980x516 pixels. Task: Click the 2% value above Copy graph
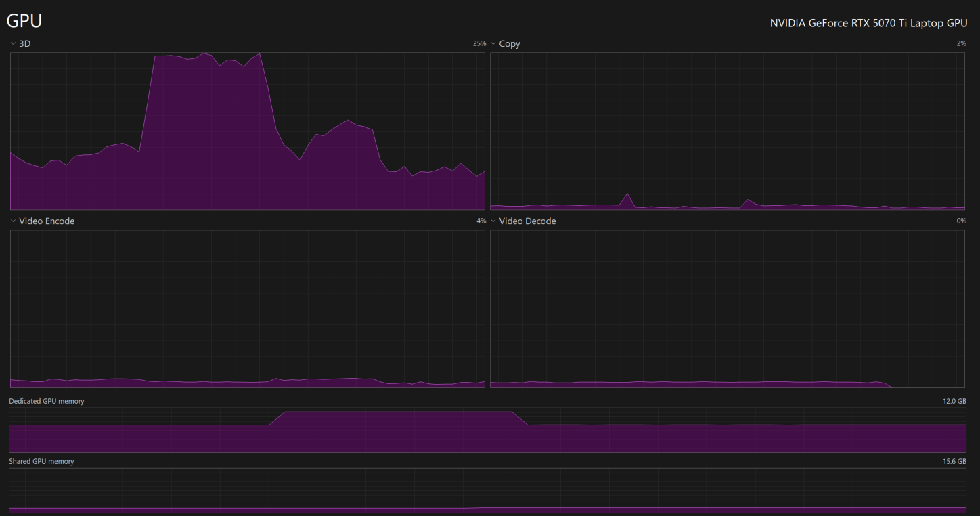961,43
